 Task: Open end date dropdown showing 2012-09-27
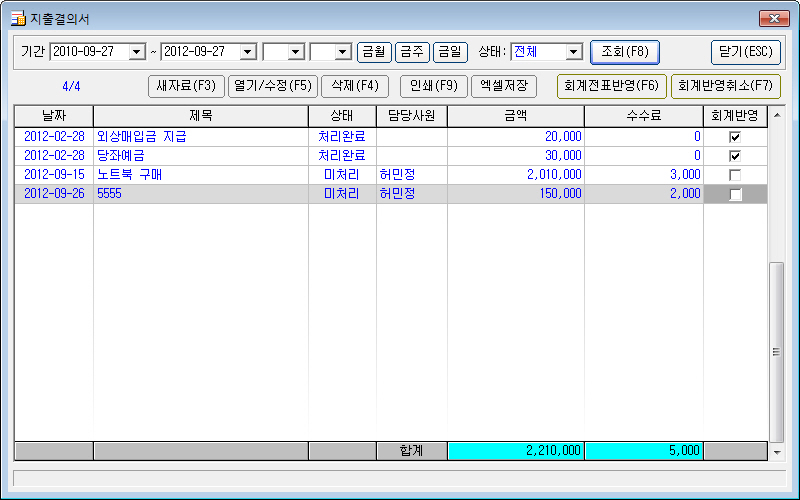tap(248, 52)
